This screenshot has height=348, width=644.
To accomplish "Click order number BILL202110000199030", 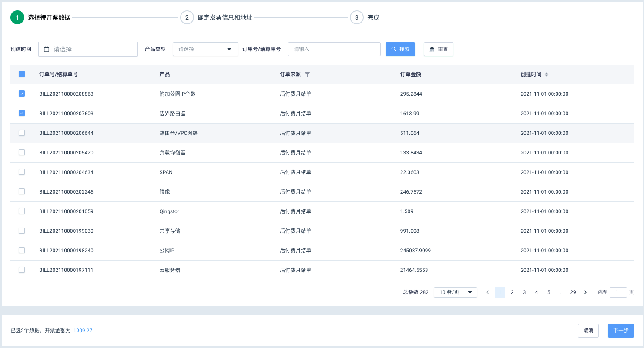I will 66,231.
